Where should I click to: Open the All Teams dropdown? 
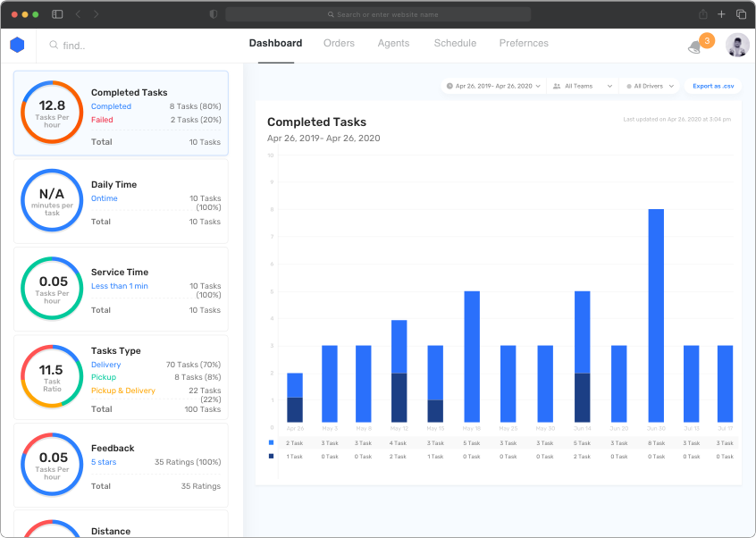(x=583, y=87)
